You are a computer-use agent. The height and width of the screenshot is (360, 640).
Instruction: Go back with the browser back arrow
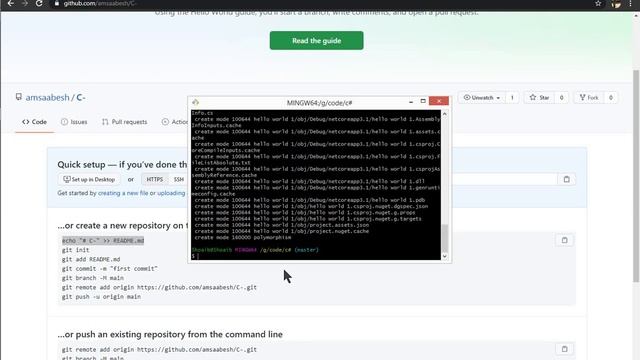click(11, 3)
